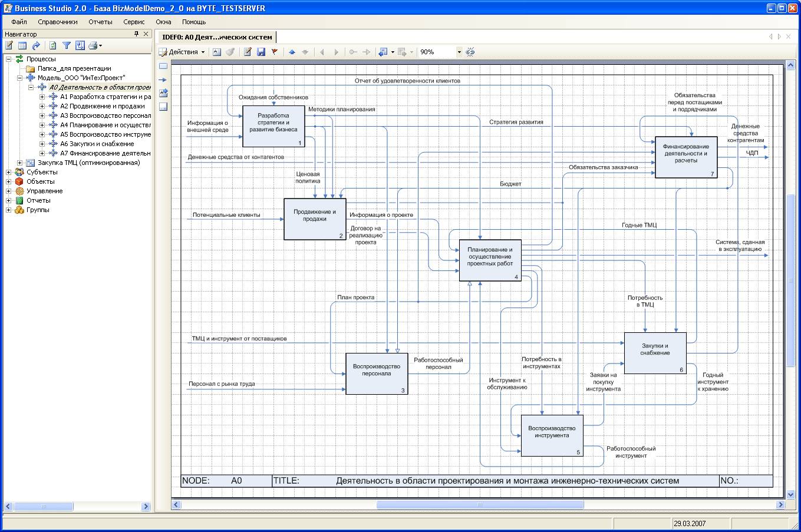Click the curved blue arrow icon in Navigator
The width and height of the screenshot is (801, 532).
coord(37,45)
